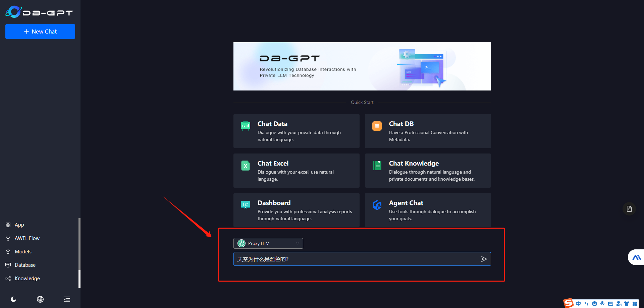Click the Models cube icon
Image resolution: width=644 pixels, height=308 pixels.
pyautogui.click(x=8, y=252)
